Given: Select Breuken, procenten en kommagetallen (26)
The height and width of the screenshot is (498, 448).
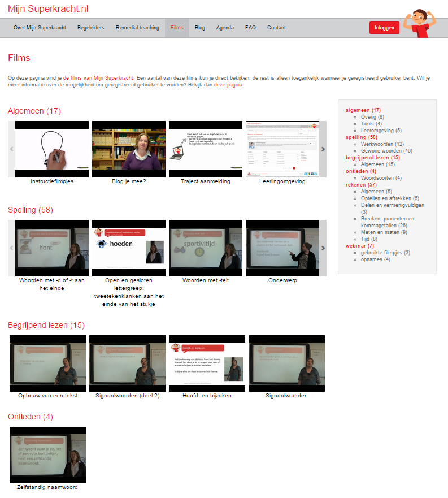Looking at the screenshot, I should coord(388,222).
